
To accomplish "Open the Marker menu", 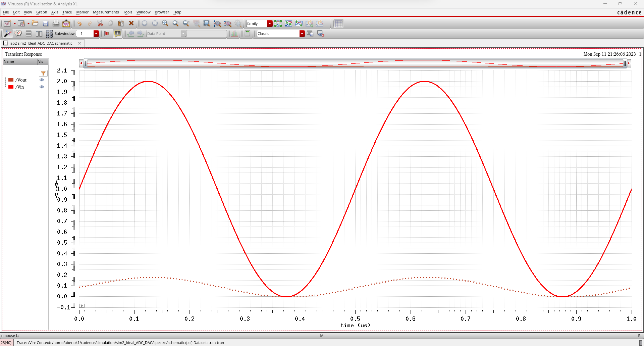I will tap(82, 12).
